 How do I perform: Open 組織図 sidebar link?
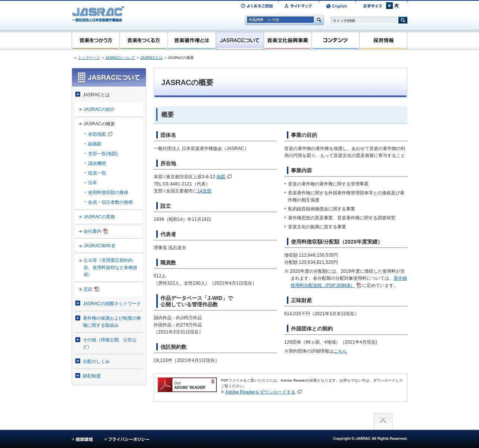[95, 144]
